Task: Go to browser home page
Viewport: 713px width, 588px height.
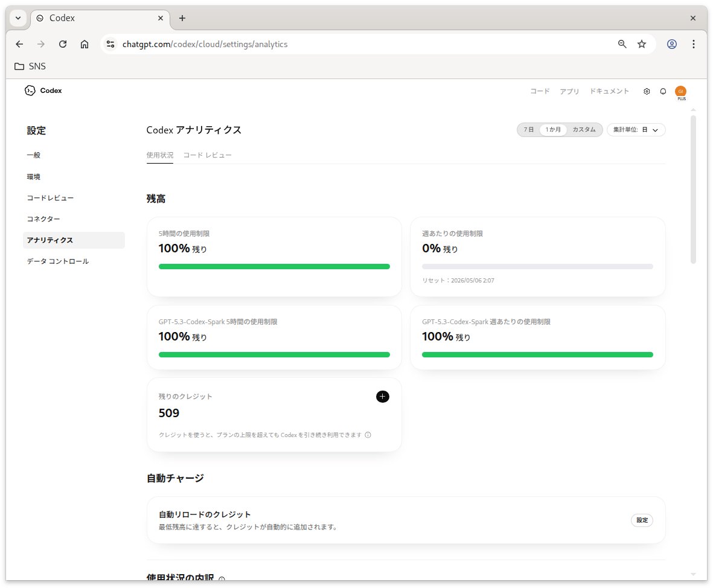Action: pyautogui.click(x=85, y=44)
